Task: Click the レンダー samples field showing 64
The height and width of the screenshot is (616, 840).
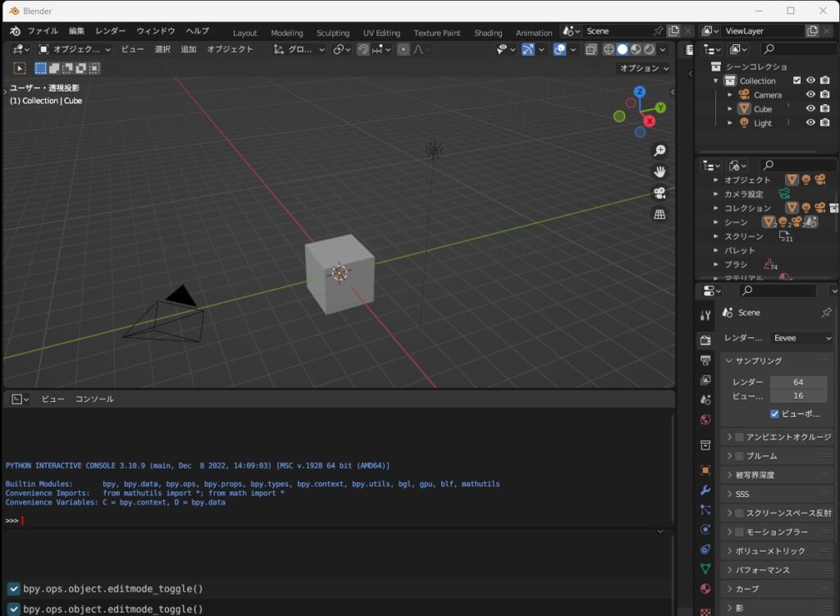Action: coord(797,382)
